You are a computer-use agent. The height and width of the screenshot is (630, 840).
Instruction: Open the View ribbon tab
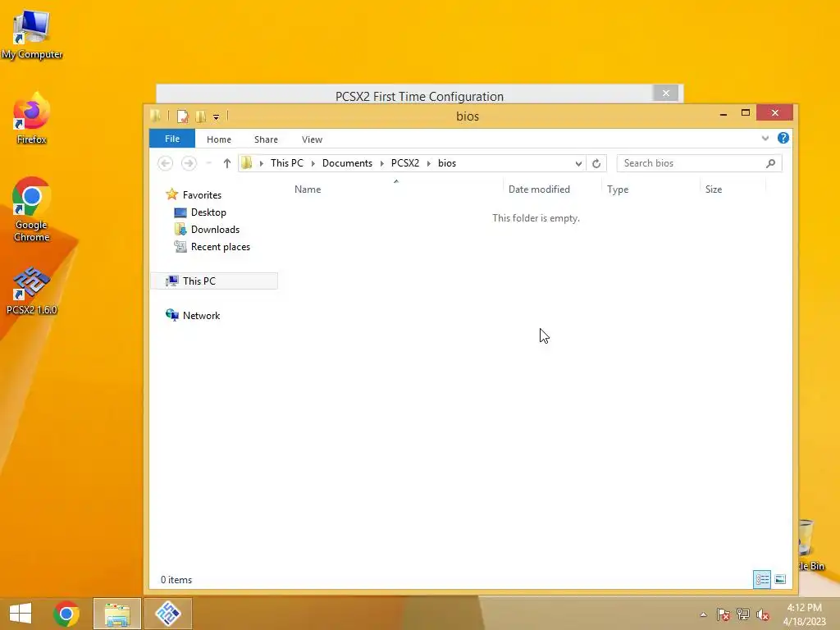[x=312, y=139]
